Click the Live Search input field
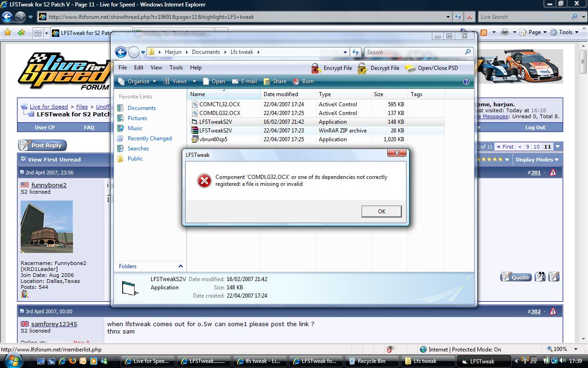Image resolution: width=588 pixels, height=368 pixels. (x=524, y=17)
